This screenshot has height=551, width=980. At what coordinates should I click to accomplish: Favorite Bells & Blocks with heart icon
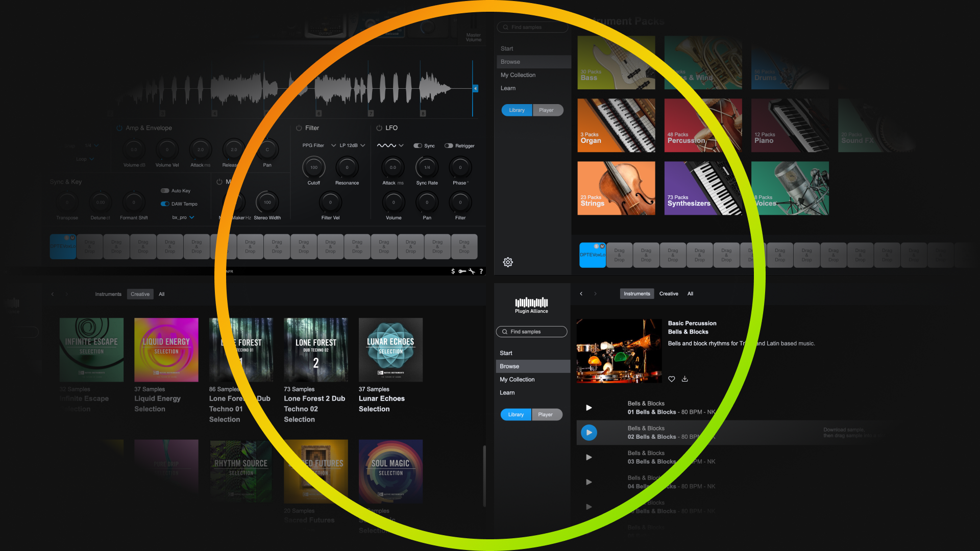pyautogui.click(x=672, y=379)
